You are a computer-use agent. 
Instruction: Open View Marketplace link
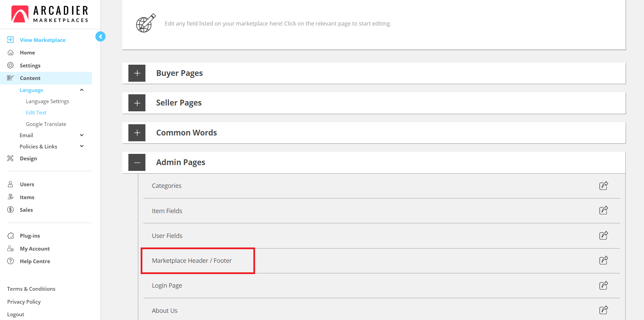click(43, 40)
